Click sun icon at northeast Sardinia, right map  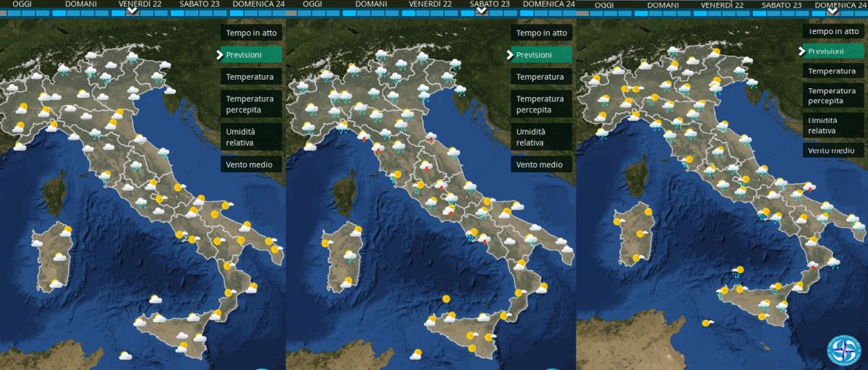click(x=647, y=212)
